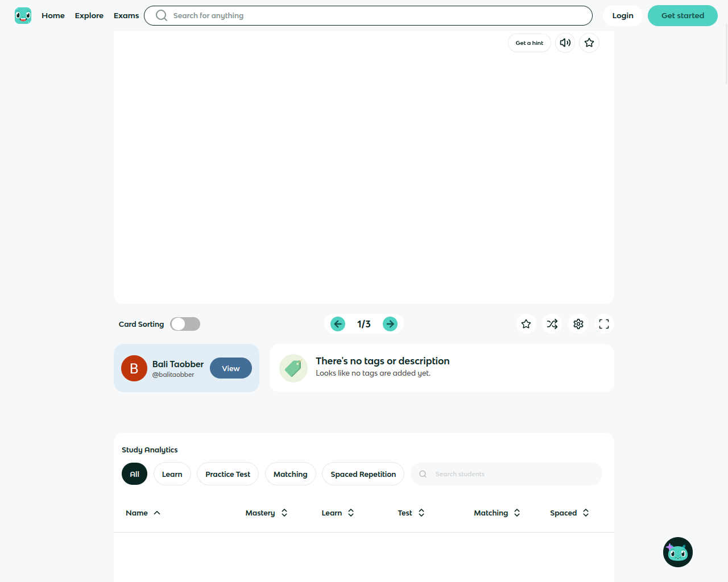Go to the previous card arrow

[x=338, y=324]
